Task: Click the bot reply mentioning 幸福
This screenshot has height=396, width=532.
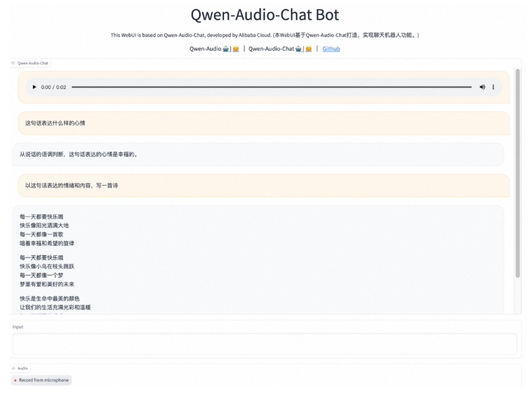Action: (78, 154)
